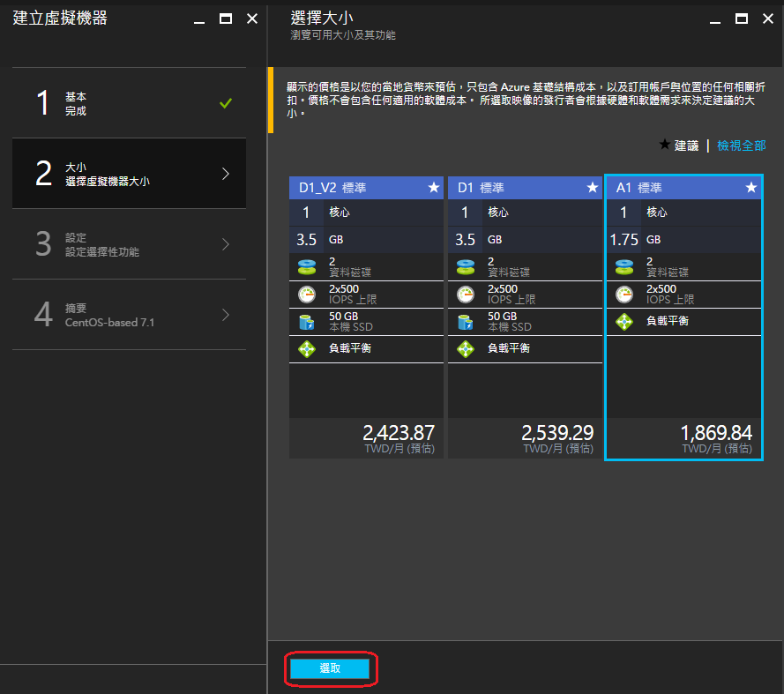
Task: Expand the chevron on step 4 摘要
Action: (226, 315)
